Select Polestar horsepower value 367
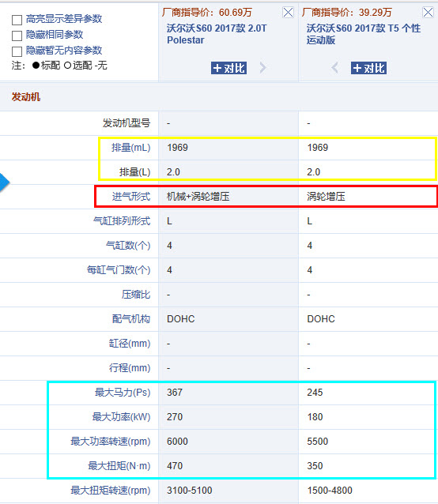This screenshot has height=504, width=438. pyautogui.click(x=175, y=393)
